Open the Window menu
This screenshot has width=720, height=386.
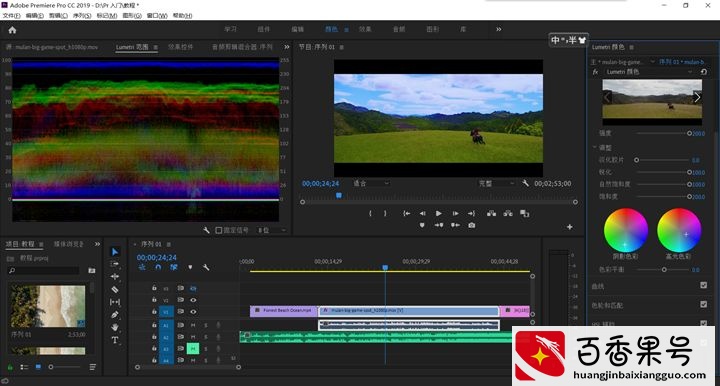tap(157, 16)
